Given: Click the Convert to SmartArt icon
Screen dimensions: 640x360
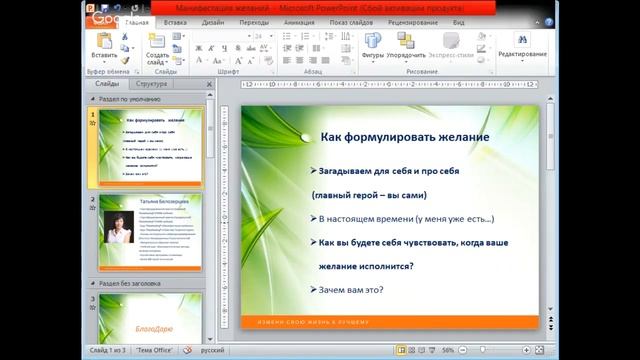Looking at the screenshot, I should [346, 61].
